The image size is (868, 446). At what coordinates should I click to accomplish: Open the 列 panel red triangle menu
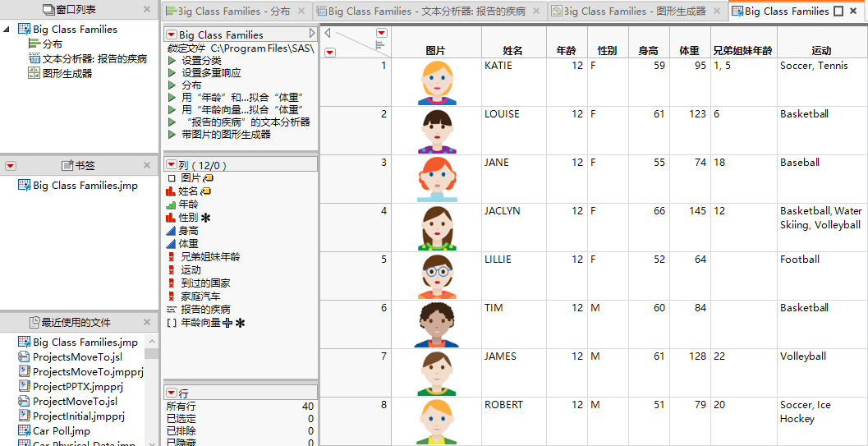[x=171, y=165]
